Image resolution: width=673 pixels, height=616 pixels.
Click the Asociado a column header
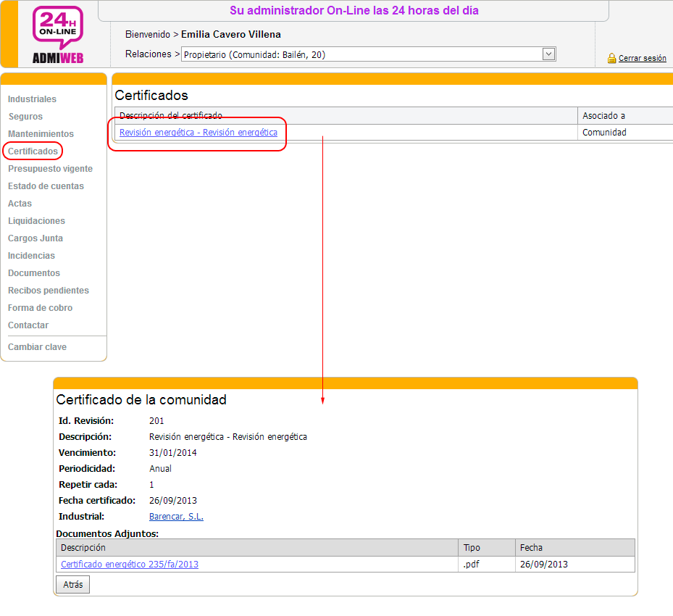(603, 115)
